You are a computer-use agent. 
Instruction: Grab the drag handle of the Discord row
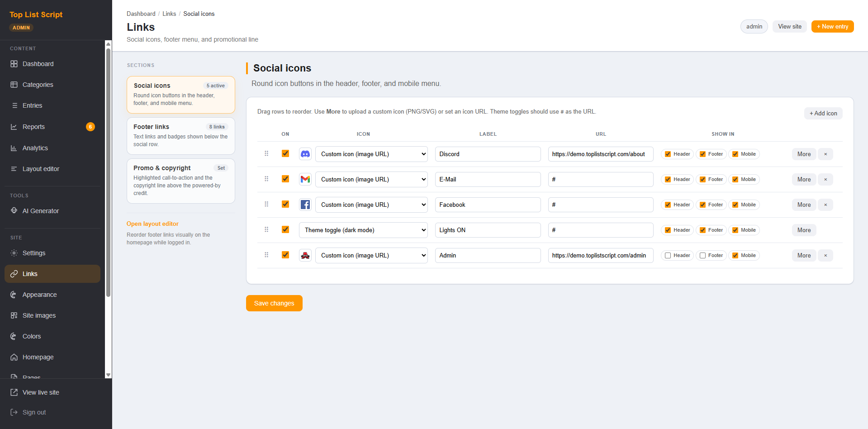266,153
